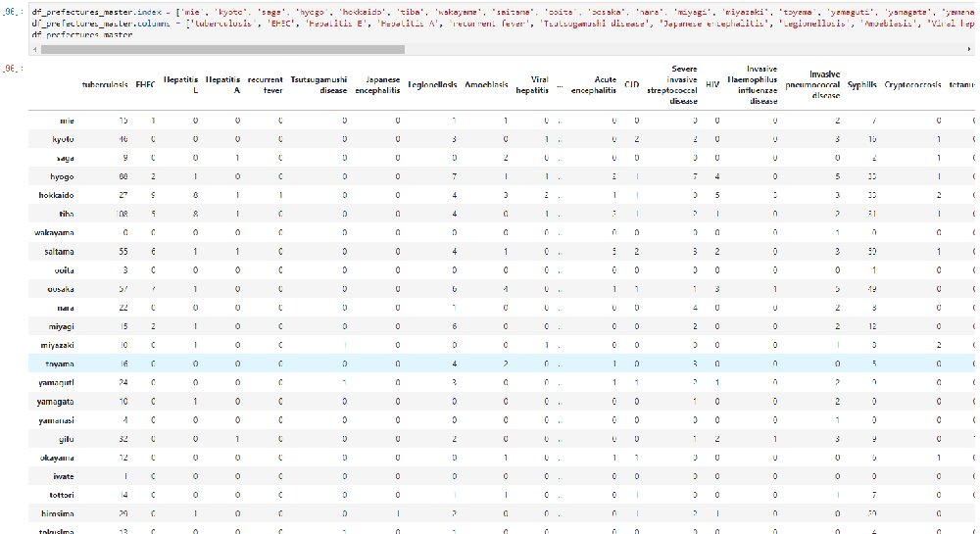Screen dimensions: 980x534
Task: Click the hokkaido row label
Action: (x=60, y=195)
